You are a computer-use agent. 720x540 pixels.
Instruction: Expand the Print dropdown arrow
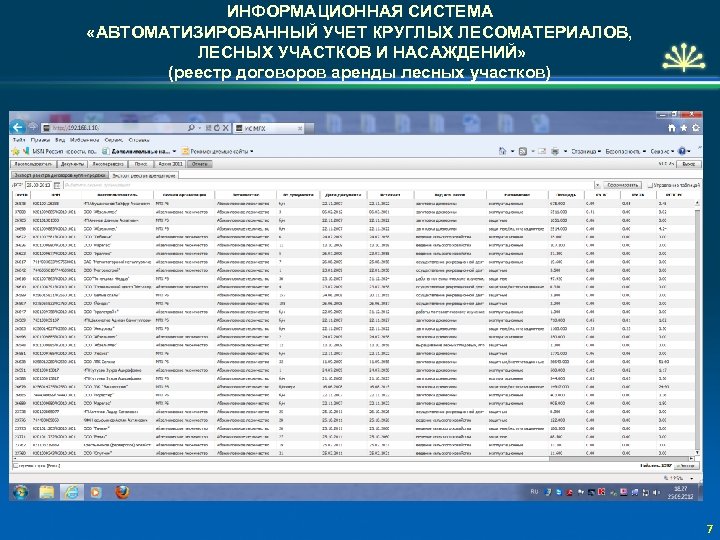[565, 151]
